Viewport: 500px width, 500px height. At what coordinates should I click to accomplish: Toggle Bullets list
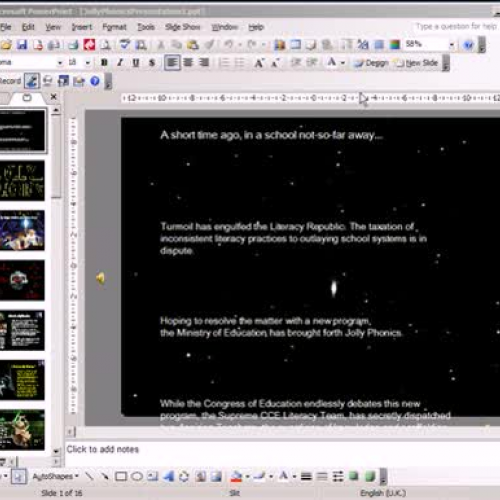(240, 63)
